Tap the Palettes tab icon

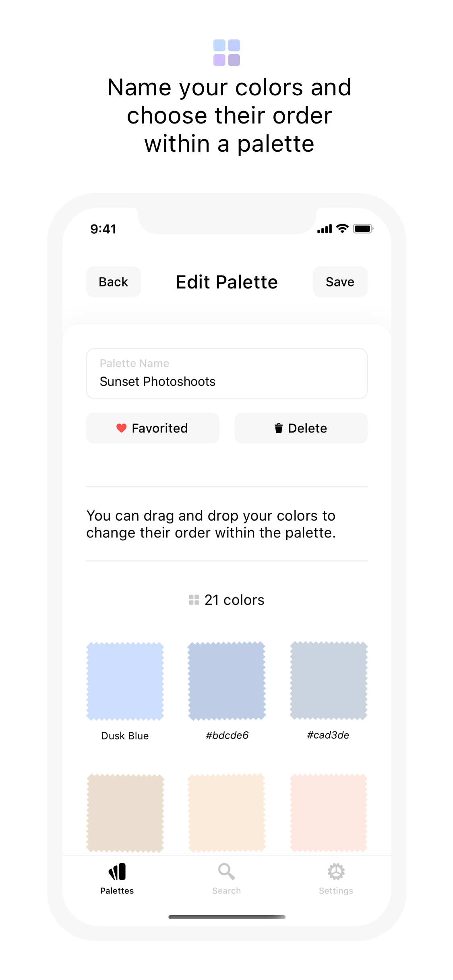117,872
